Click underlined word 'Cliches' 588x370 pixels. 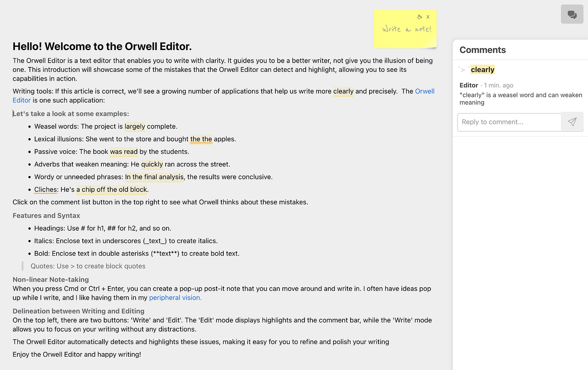pyautogui.click(x=46, y=189)
